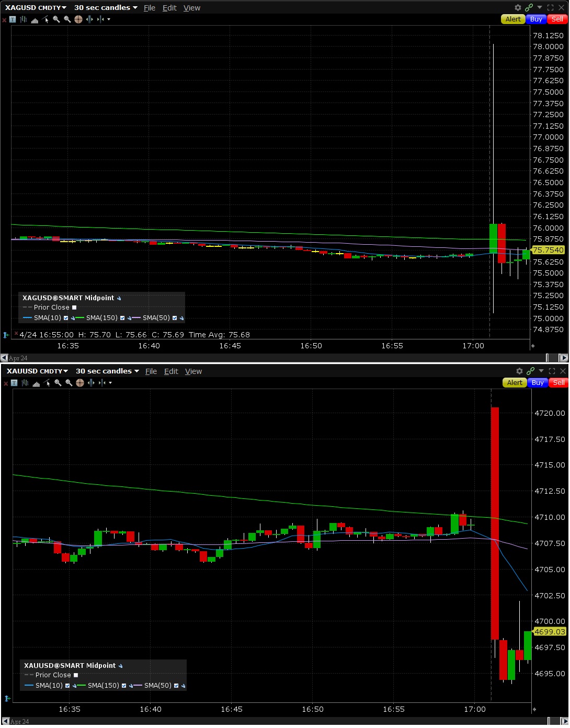This screenshot has width=570, height=728.
Task: Open View menu in XAGUSD chart
Action: point(192,8)
